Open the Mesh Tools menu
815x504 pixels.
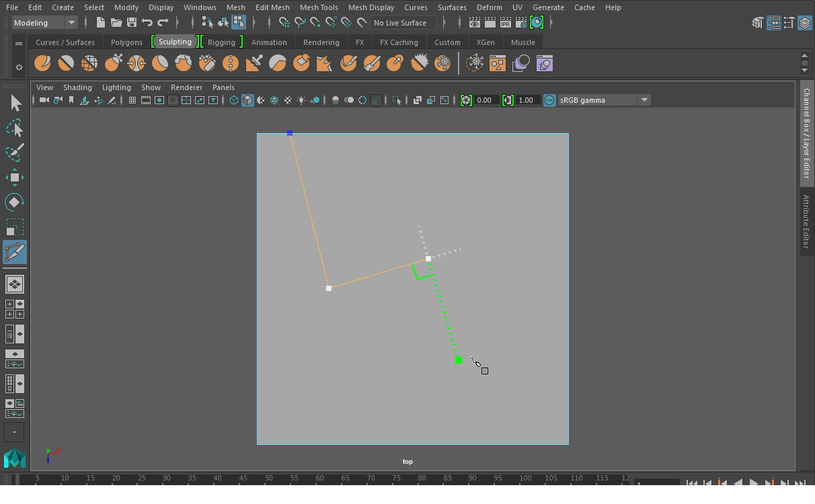tap(319, 7)
